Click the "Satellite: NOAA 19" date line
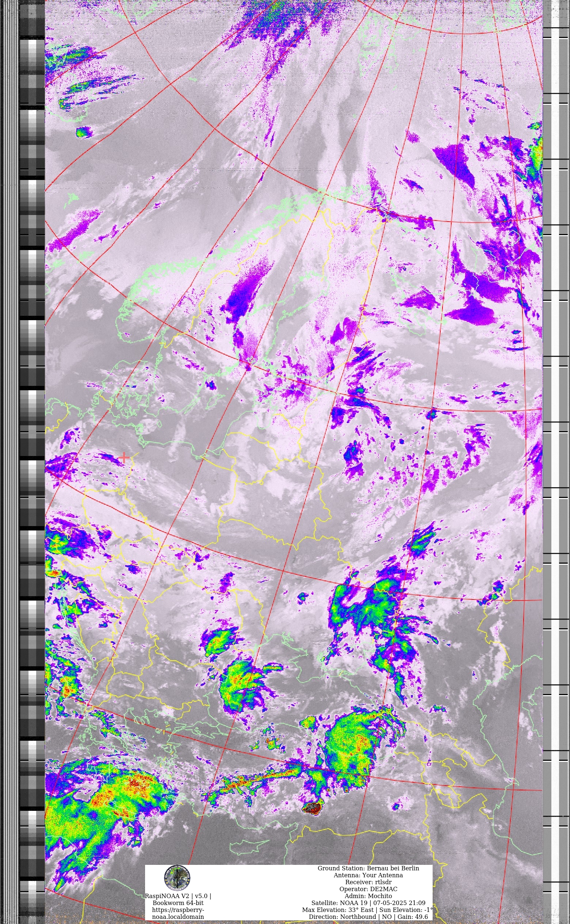 tap(368, 903)
